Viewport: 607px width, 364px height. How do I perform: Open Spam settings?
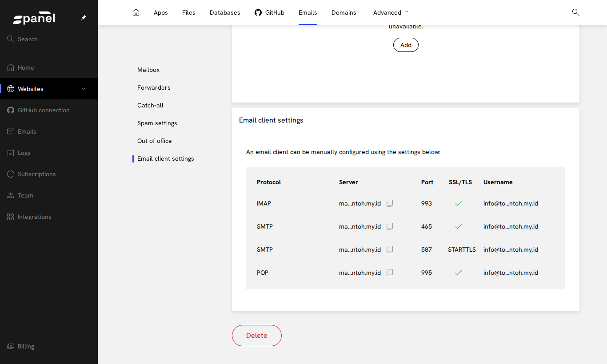157,123
